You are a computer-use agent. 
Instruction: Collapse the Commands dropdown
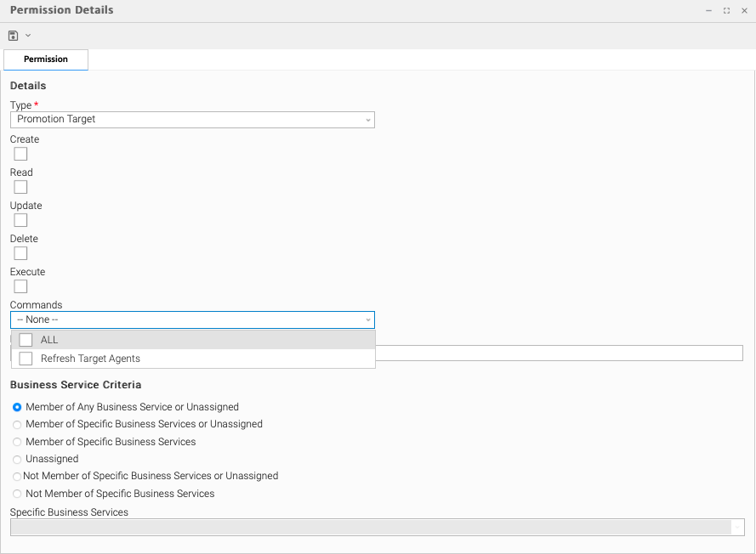point(368,320)
